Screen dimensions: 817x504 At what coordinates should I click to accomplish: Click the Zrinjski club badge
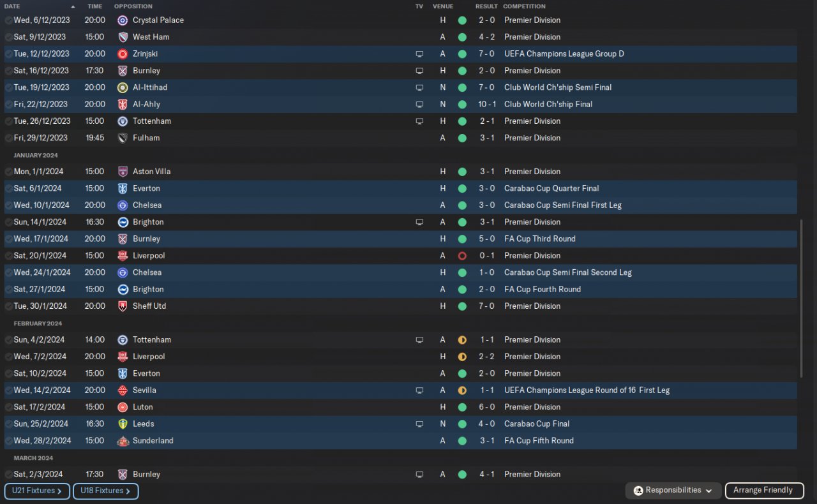[x=123, y=54]
